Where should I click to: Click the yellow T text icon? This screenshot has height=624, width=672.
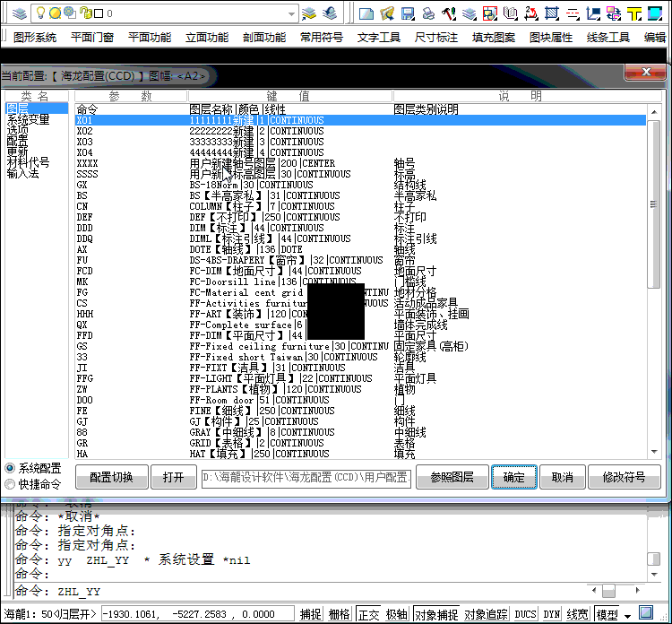634,14
